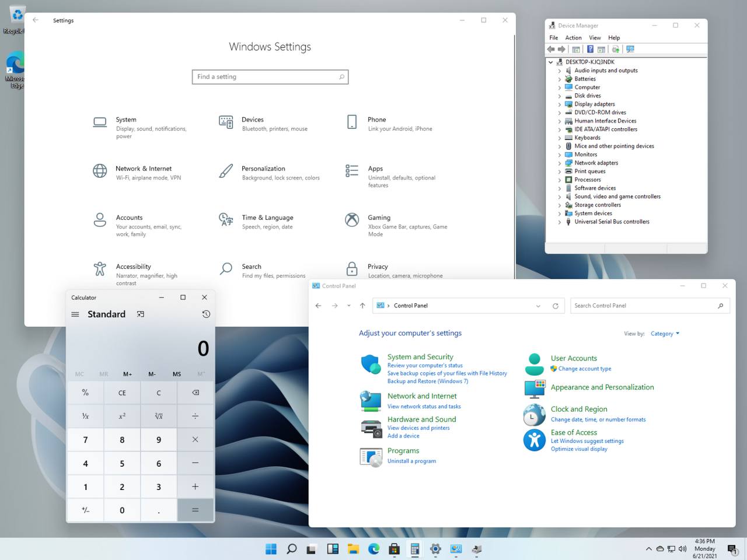Screen dimensions: 747x560
Task: Click the Uninstall a program link
Action: coord(411,461)
